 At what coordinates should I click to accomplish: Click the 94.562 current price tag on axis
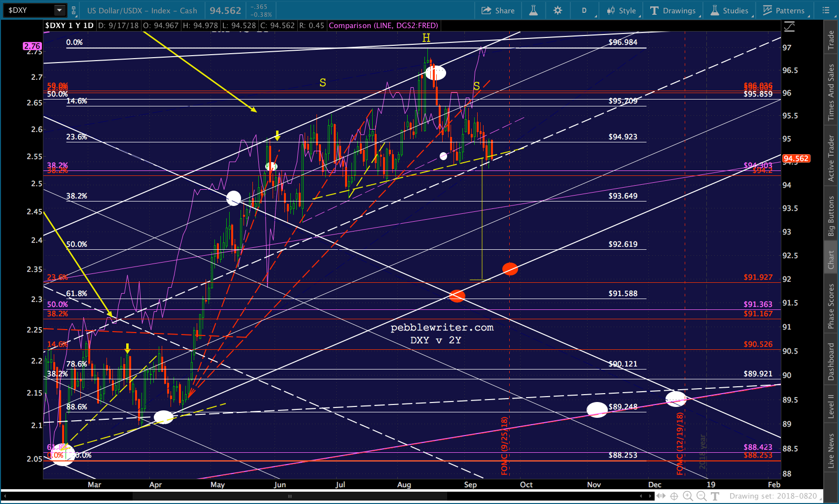[x=796, y=159]
